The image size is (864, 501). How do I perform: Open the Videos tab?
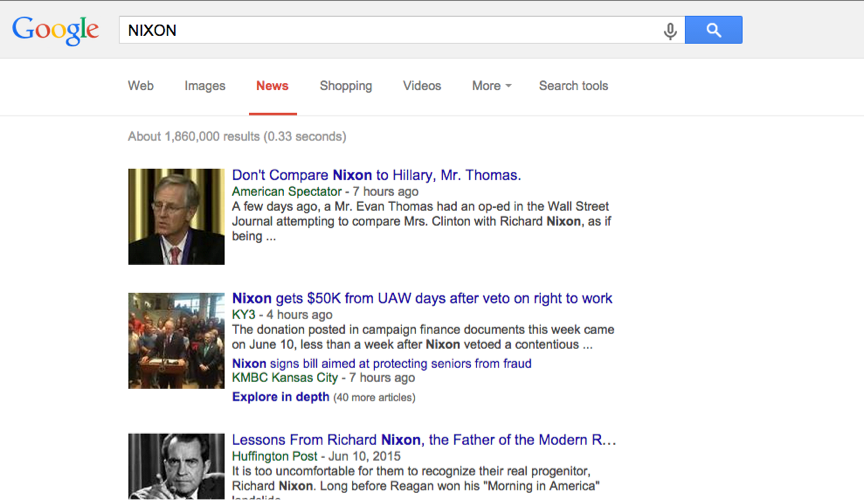pyautogui.click(x=422, y=86)
